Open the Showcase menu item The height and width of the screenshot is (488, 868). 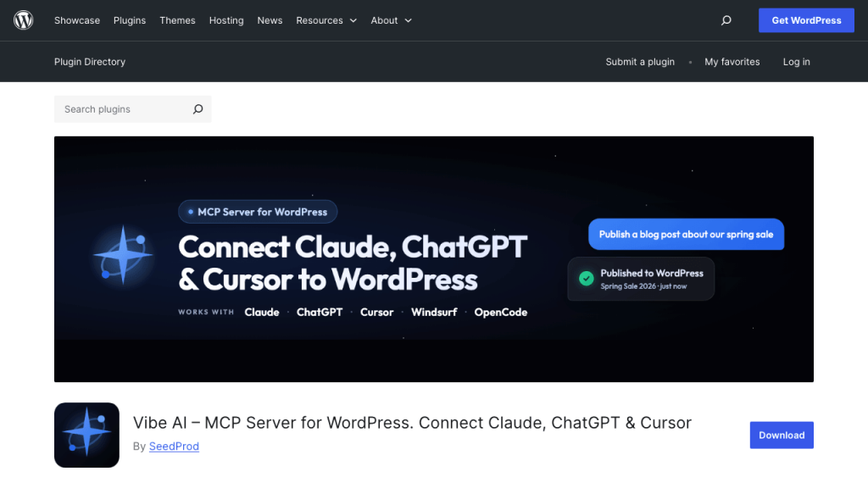[77, 20]
